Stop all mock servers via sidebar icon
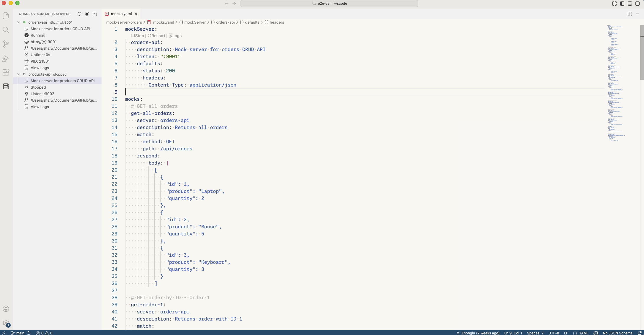 [x=87, y=14]
